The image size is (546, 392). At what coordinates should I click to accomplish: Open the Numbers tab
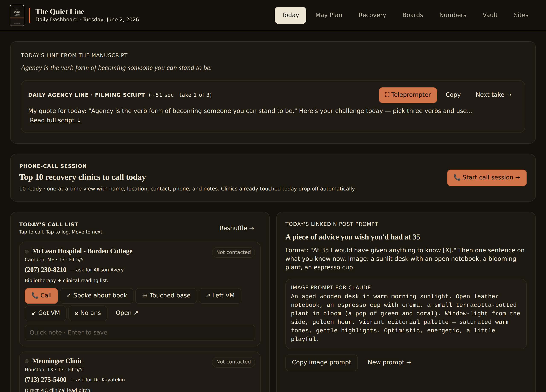[x=453, y=15]
